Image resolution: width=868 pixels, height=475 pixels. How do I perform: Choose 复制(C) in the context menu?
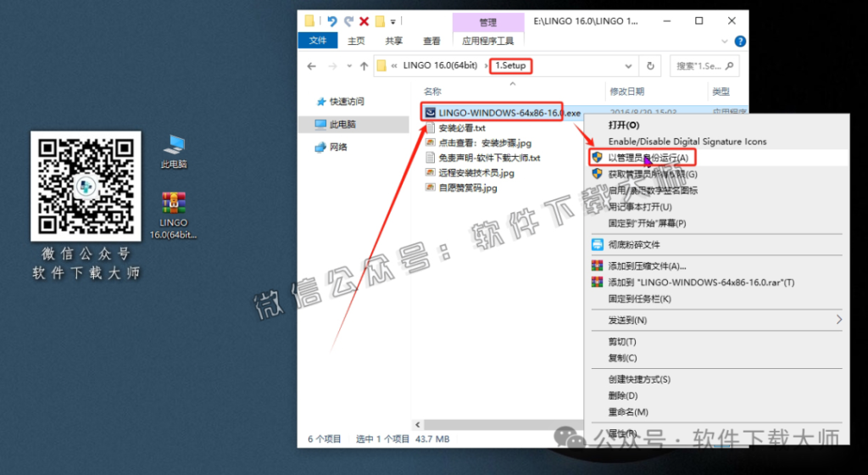pos(717,358)
